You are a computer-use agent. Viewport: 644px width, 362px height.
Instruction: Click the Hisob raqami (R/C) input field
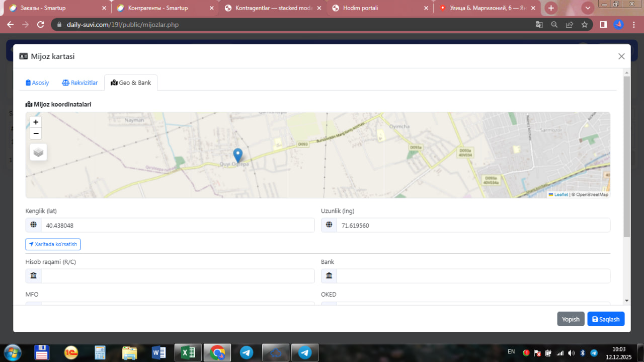point(177,276)
